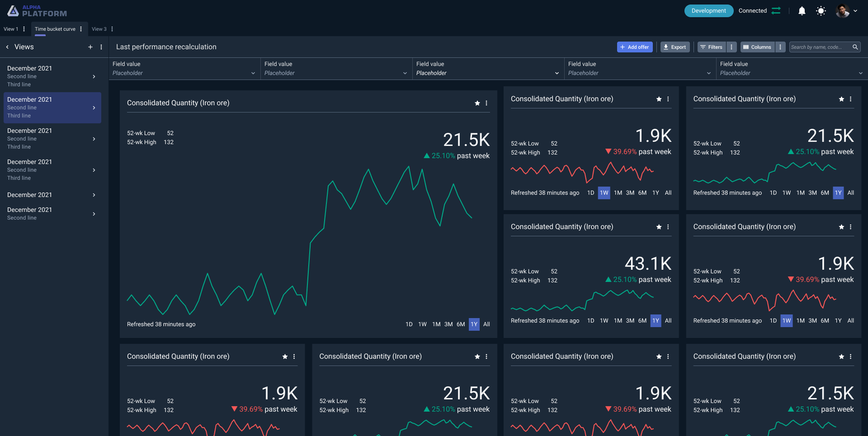
Task: Open the notifications bell
Action: pos(802,11)
